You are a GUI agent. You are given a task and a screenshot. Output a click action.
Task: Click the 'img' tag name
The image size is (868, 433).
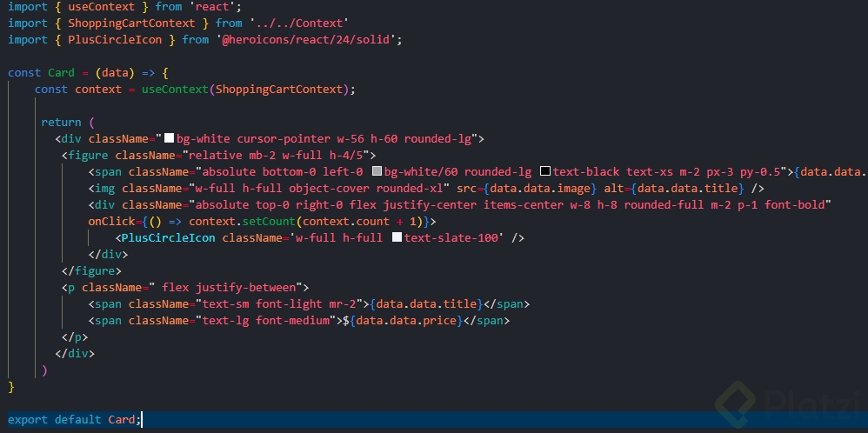tap(104, 189)
